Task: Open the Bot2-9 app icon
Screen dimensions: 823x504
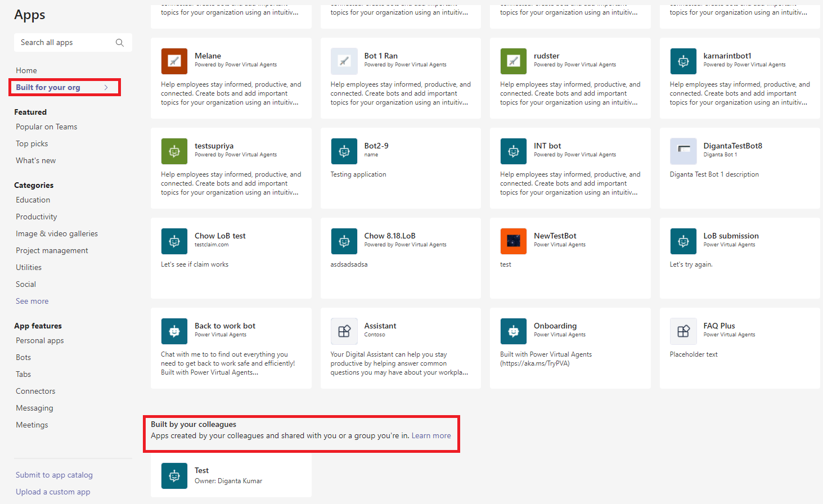Action: 344,151
